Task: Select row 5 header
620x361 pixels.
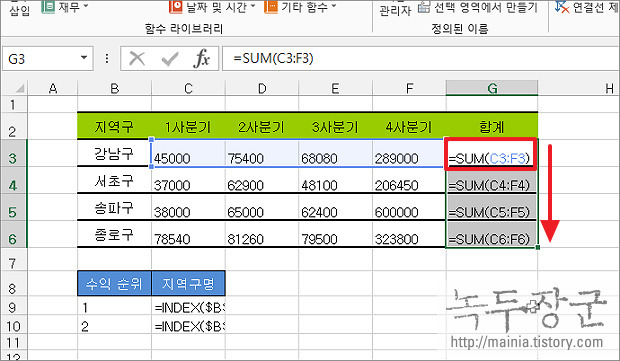Action: (x=13, y=207)
